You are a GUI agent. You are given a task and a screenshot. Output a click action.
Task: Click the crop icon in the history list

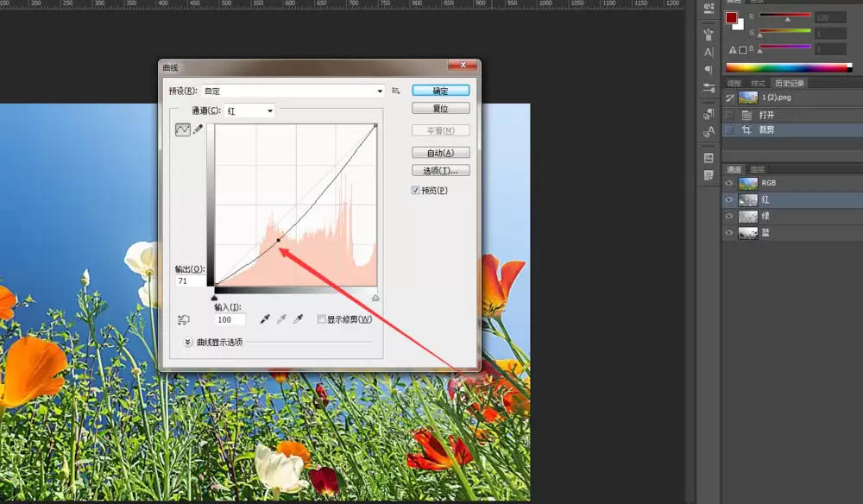tap(746, 129)
